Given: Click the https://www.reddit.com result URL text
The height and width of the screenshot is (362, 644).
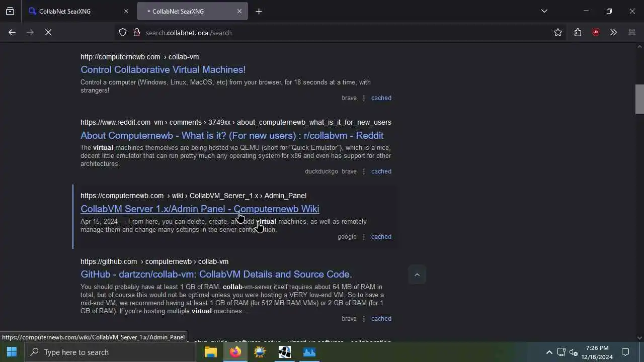Looking at the screenshot, I should click(x=115, y=122).
